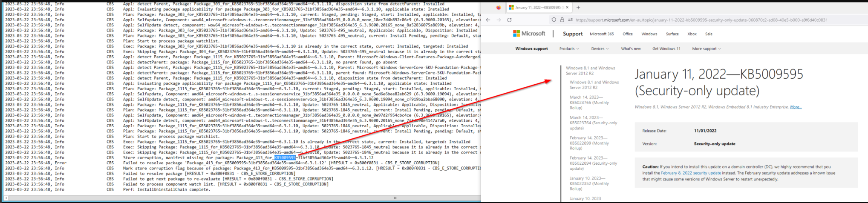Click the Failed to process component watch list line

(x=226, y=184)
